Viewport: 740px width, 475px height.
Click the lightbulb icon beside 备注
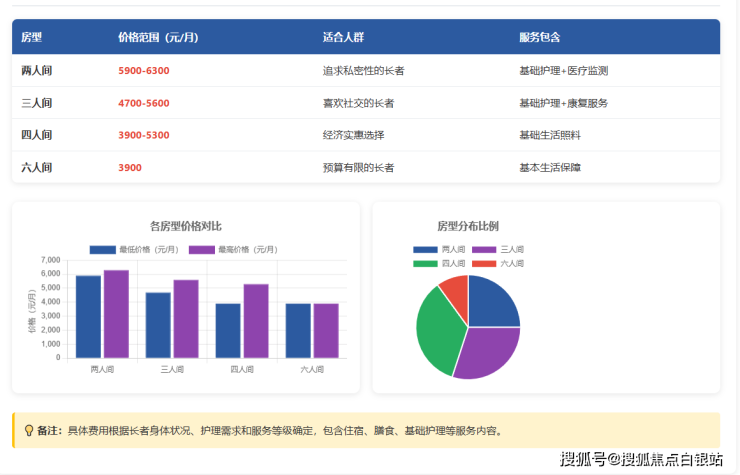pos(28,431)
